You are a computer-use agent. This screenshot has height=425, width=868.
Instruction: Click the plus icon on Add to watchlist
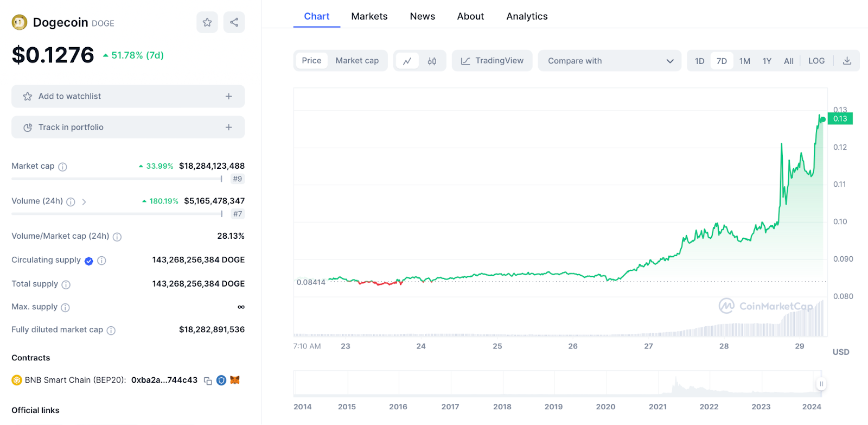(x=229, y=96)
